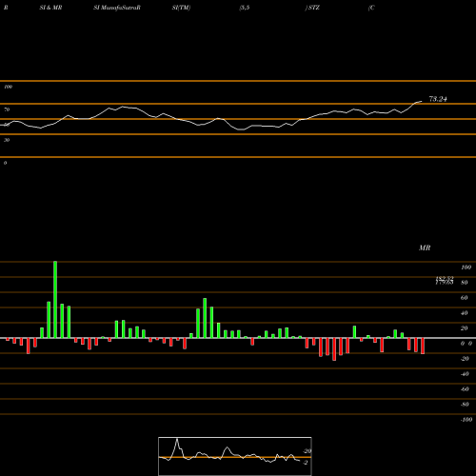Click the RSI axis label 70
This screenshot has width=476, height=476.
(7, 109)
